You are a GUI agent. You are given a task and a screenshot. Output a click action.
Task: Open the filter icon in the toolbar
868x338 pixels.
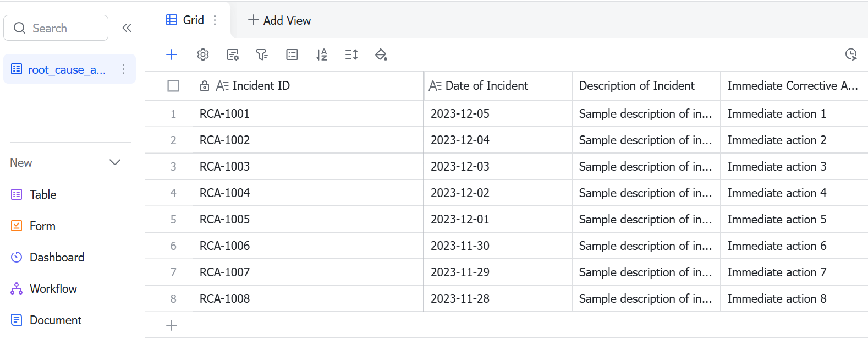(262, 54)
